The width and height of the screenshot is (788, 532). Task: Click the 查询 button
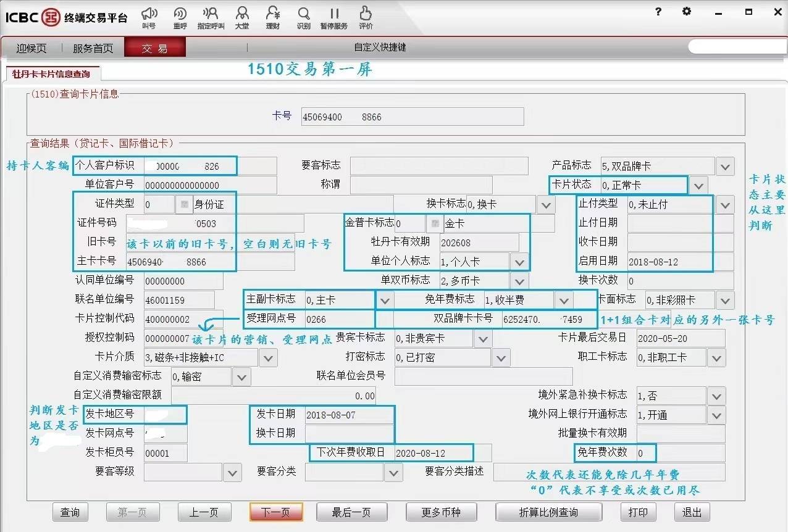tap(70, 512)
